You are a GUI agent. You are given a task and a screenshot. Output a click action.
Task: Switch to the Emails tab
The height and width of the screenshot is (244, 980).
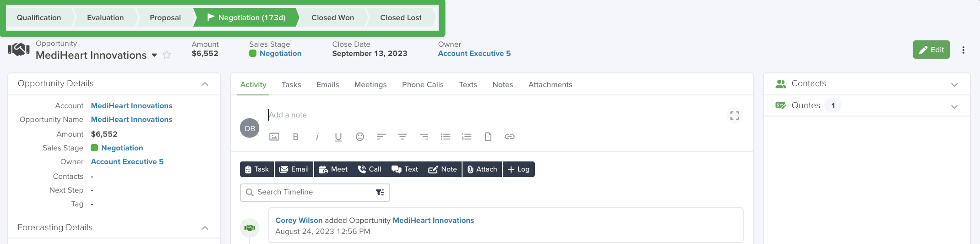(328, 84)
